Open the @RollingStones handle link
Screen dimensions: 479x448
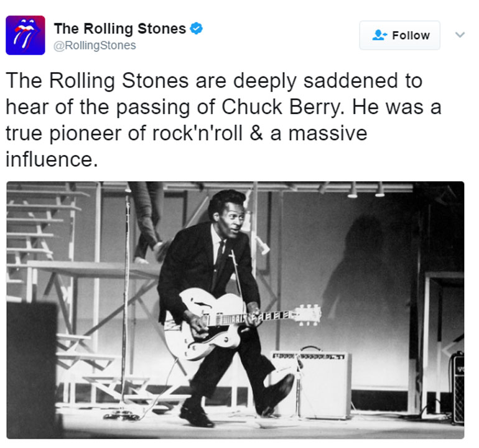tap(95, 46)
